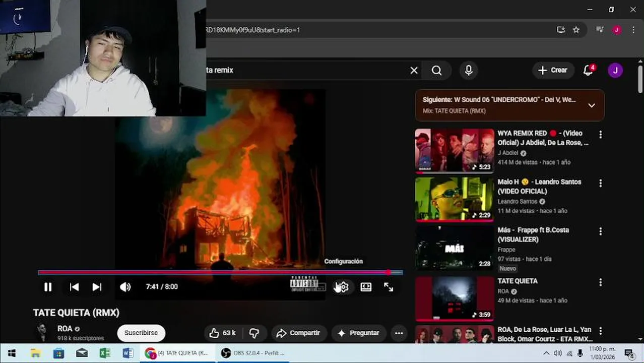
Task: Open options for Más Frappe video
Action: [x=600, y=231]
